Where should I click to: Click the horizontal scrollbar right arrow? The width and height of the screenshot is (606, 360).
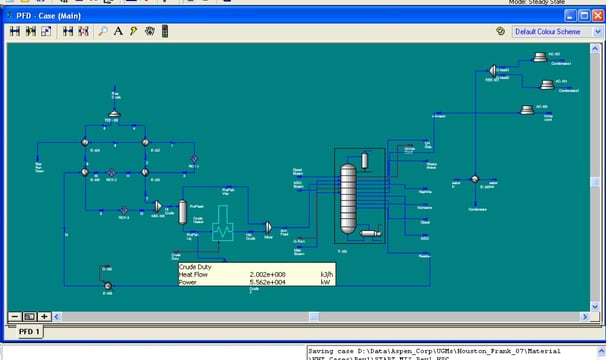click(x=585, y=317)
